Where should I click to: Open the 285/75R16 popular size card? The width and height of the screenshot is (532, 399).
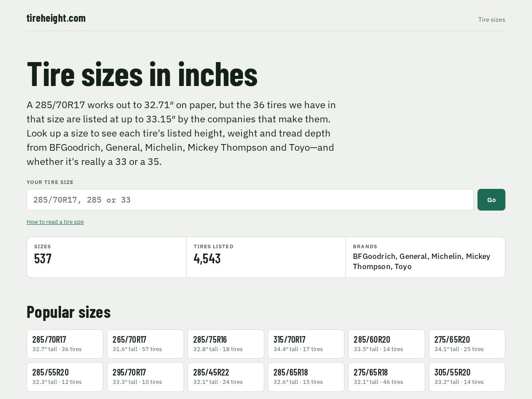226,344
